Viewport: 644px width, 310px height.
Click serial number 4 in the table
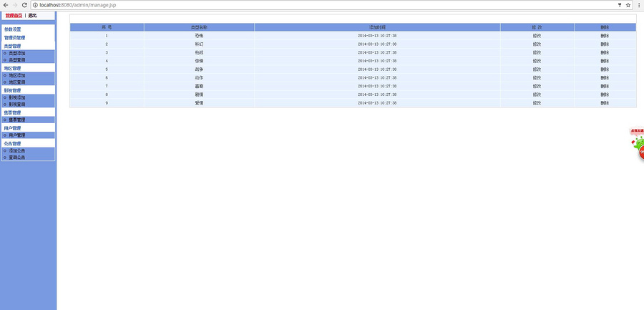[107, 61]
